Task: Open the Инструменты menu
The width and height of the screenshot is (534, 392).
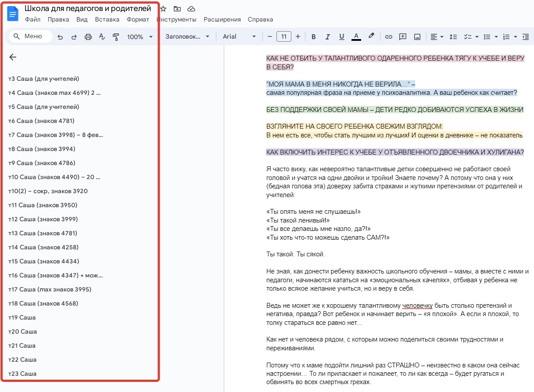Action: click(176, 19)
